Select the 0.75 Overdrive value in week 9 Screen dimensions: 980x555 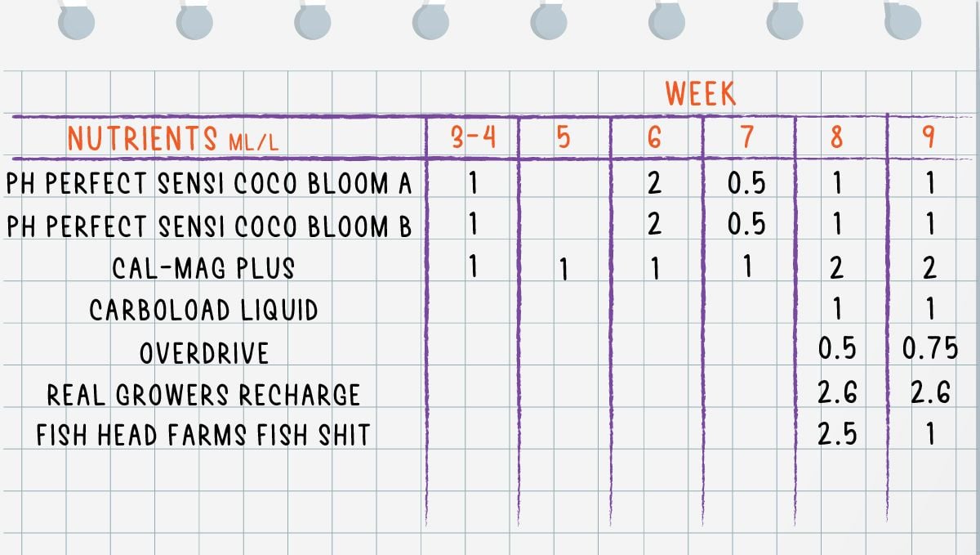[929, 351]
